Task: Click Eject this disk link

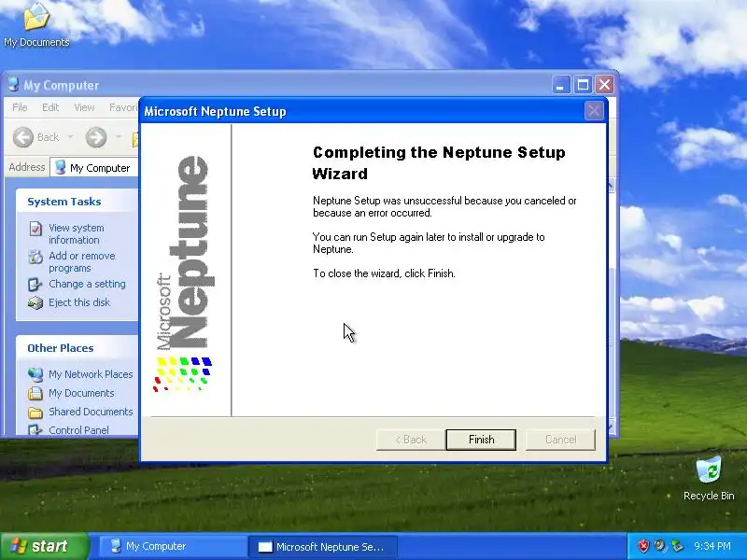Action: pyautogui.click(x=79, y=302)
